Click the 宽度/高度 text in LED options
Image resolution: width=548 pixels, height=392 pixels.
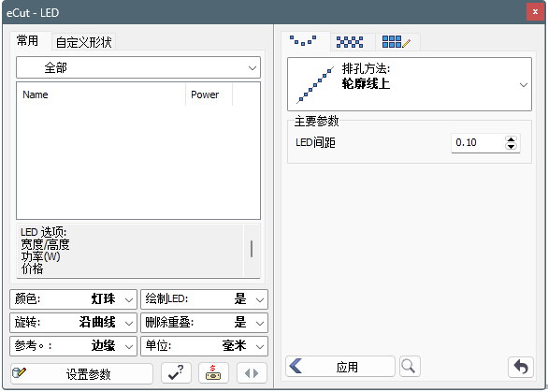pyautogui.click(x=45, y=244)
